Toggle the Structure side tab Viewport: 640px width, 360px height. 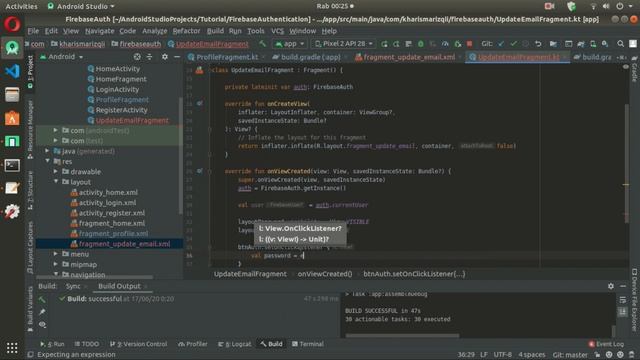click(30, 190)
